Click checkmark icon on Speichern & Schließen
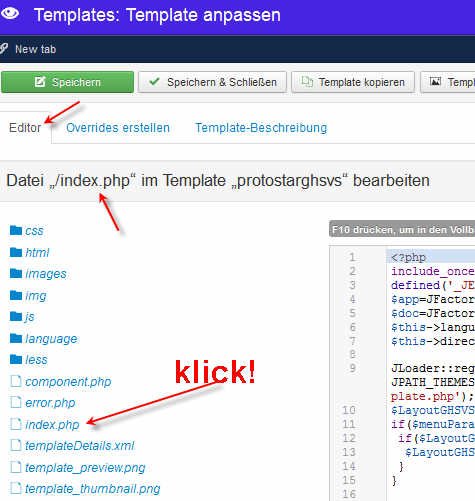Viewport: 475px width, 501px height. click(x=154, y=81)
